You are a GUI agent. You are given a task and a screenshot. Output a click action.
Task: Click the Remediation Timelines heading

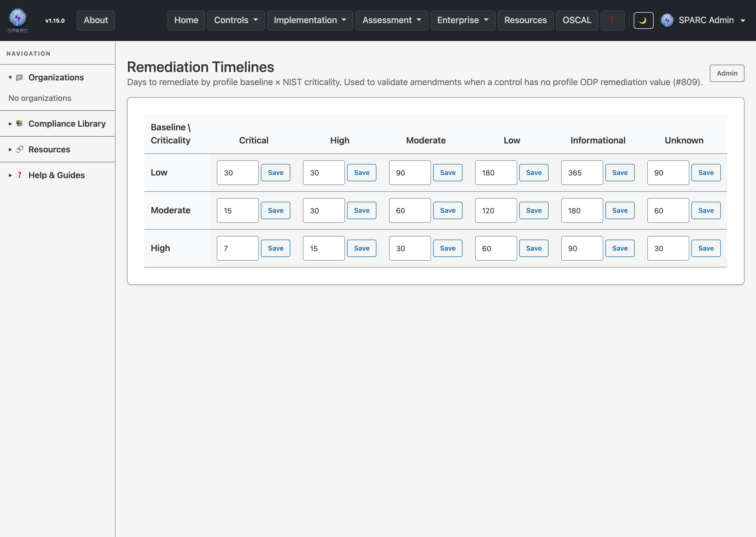click(201, 67)
